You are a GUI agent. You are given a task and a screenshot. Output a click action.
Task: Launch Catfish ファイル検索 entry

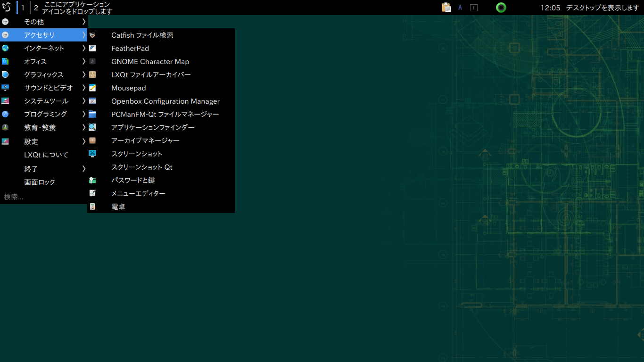(x=161, y=35)
